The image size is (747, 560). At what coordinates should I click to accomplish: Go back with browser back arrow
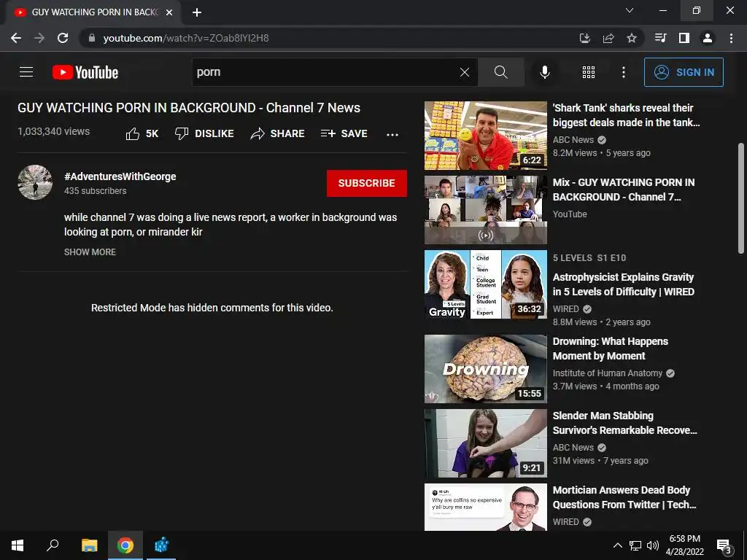16,38
